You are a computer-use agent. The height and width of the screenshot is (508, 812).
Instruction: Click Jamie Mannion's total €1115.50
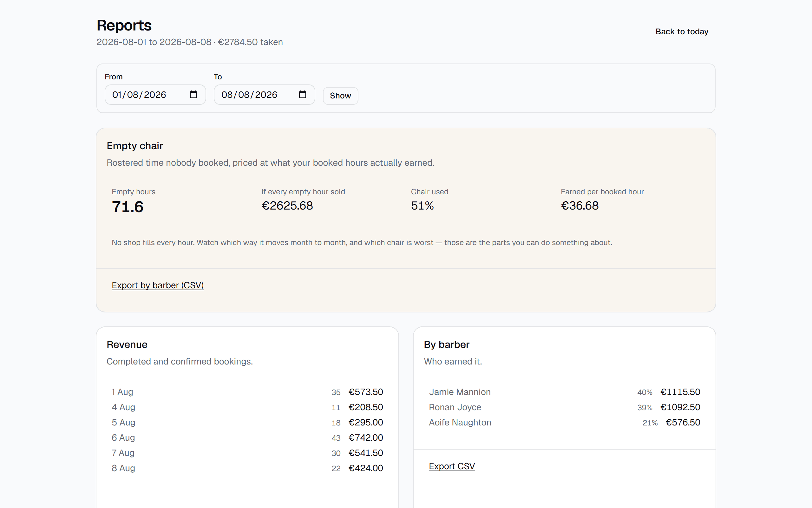click(680, 392)
